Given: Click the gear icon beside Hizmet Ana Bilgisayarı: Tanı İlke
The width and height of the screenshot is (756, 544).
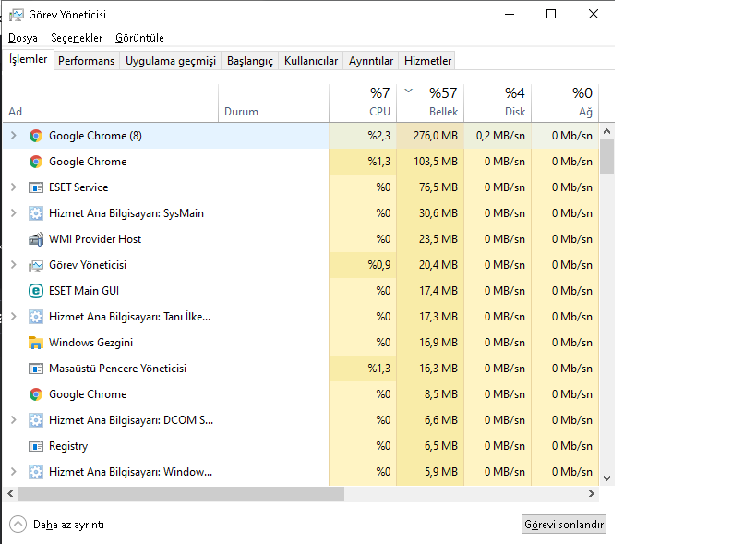Looking at the screenshot, I should click(x=36, y=317).
